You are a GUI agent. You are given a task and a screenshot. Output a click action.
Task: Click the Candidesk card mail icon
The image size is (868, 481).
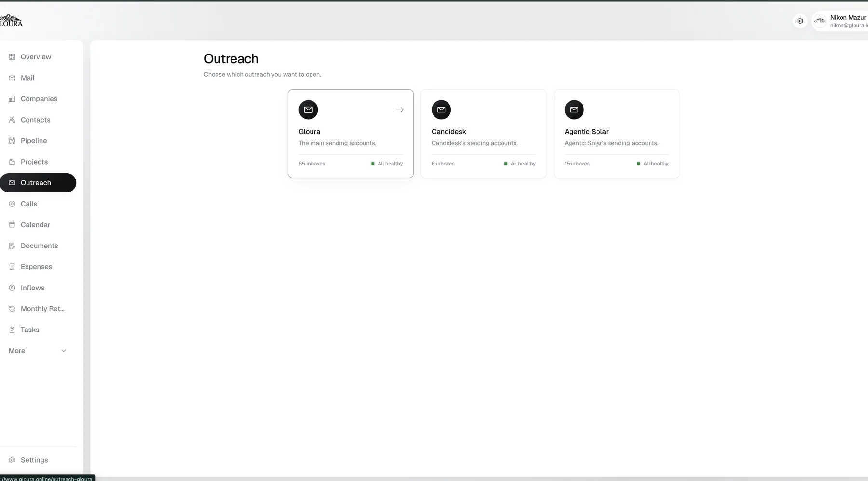click(441, 110)
